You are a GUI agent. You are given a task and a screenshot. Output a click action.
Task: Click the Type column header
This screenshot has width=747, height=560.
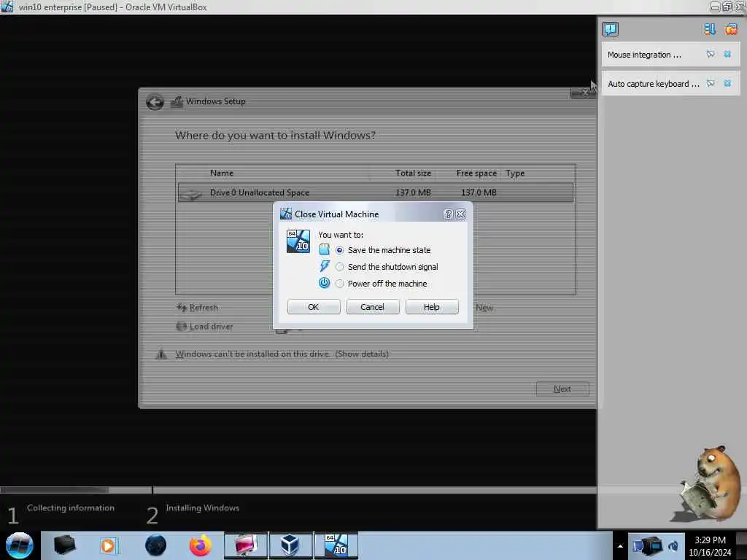515,174
